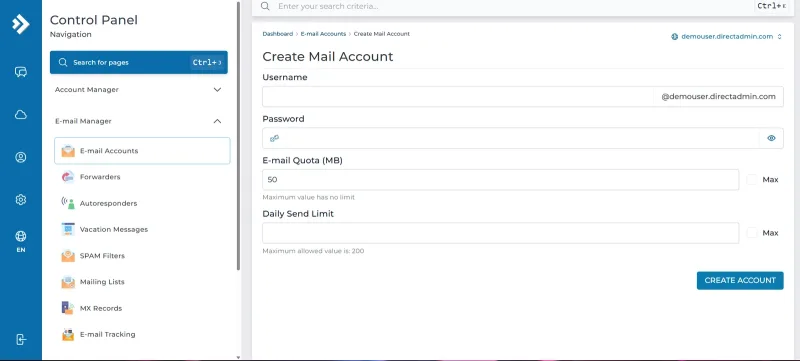The width and height of the screenshot is (800, 361).
Task: Toggle password visibility eye icon
Action: pos(771,138)
